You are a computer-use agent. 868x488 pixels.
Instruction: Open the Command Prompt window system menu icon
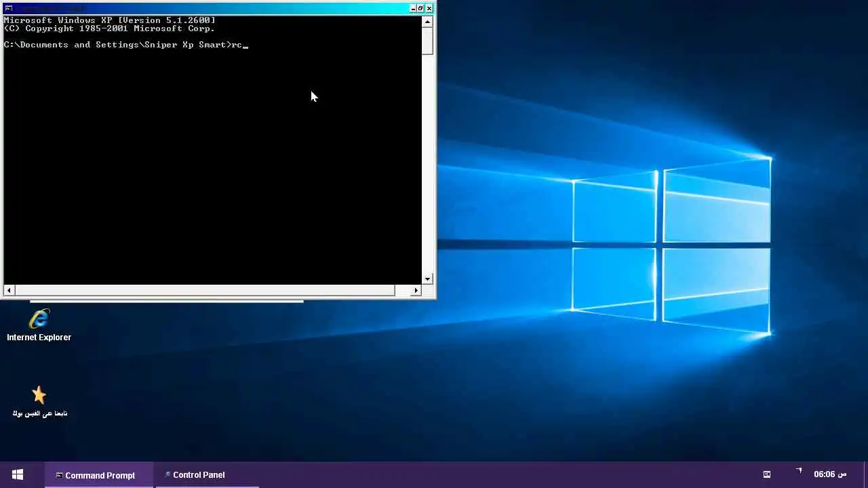pos(9,8)
